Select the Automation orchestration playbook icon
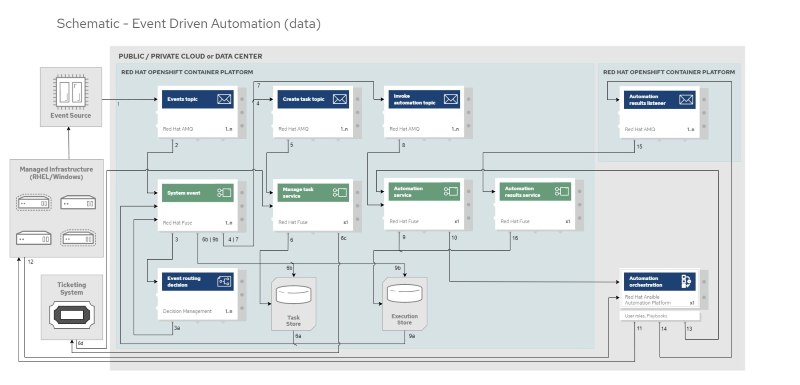Image resolution: width=800 pixels, height=385 pixels. coord(686,281)
